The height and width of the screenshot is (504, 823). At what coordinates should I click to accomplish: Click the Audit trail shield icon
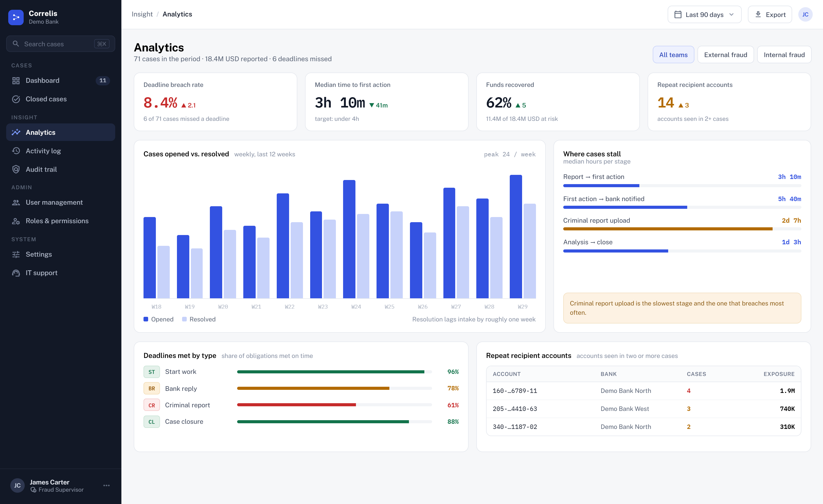pos(16,169)
